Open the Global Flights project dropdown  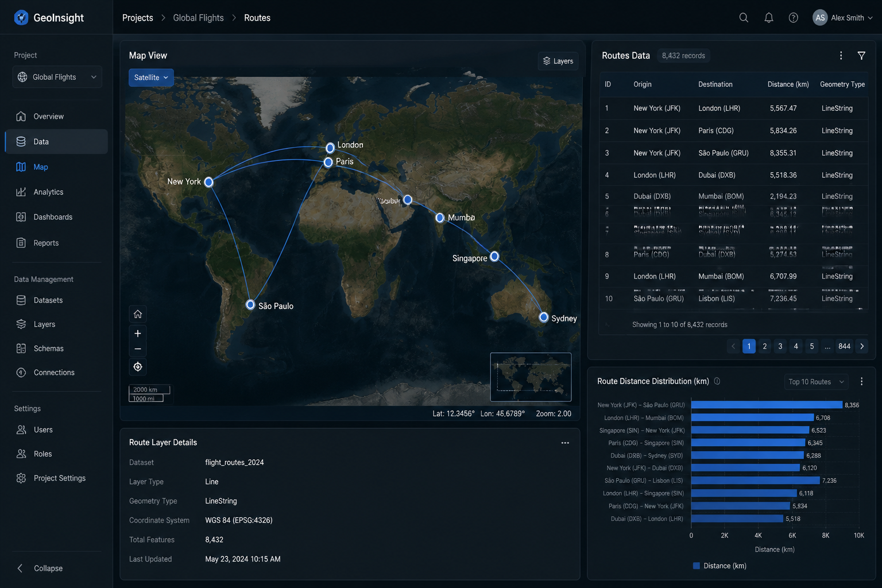57,77
